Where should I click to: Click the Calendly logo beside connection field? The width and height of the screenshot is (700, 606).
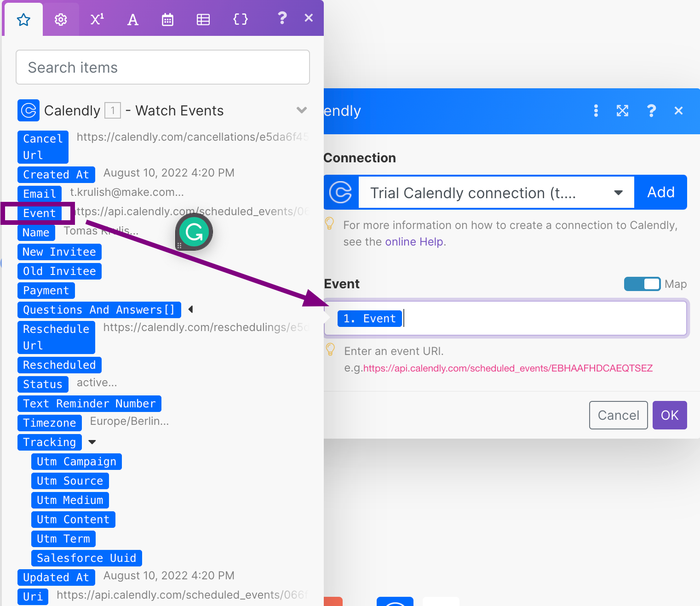pos(341,192)
